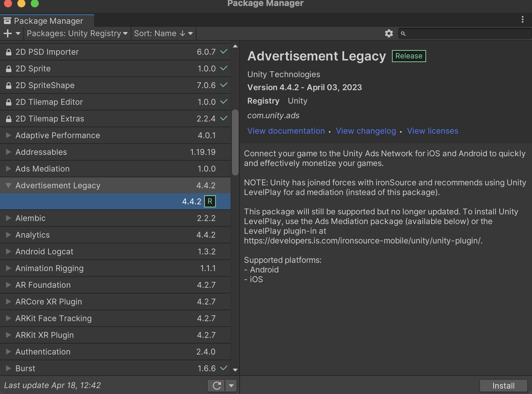Open the Package Manager settings gear
532x394 pixels.
pos(389,33)
